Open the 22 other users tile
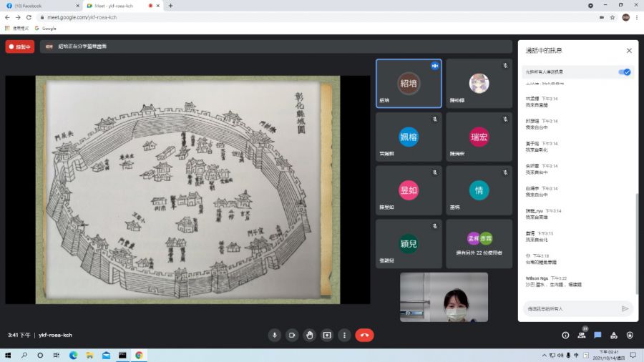The image size is (644, 362). pos(479,244)
